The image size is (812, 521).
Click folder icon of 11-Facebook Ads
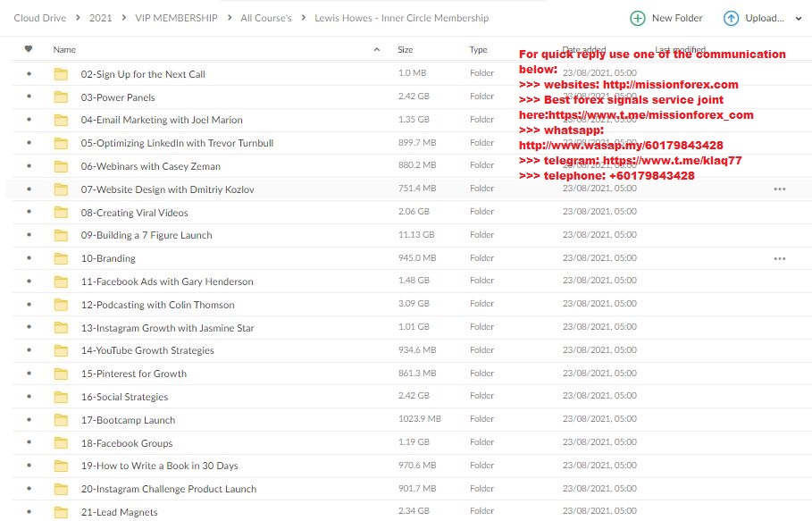[61, 282]
